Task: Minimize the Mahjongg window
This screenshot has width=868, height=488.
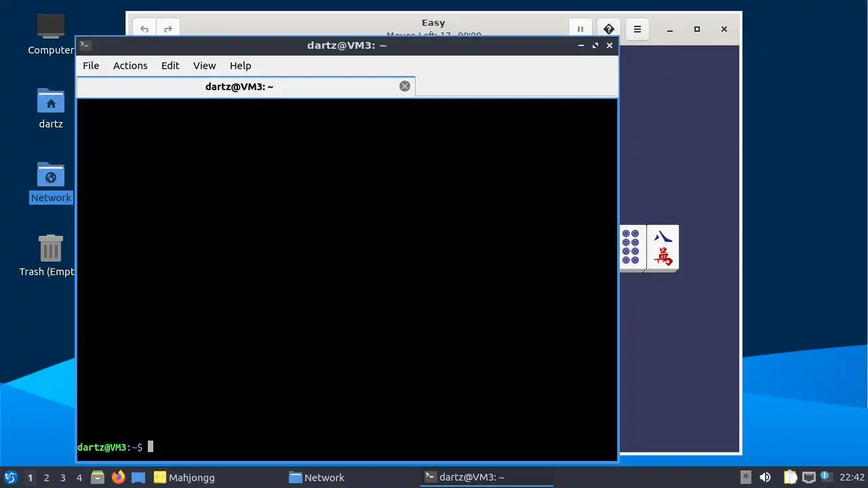Action: 670,29
